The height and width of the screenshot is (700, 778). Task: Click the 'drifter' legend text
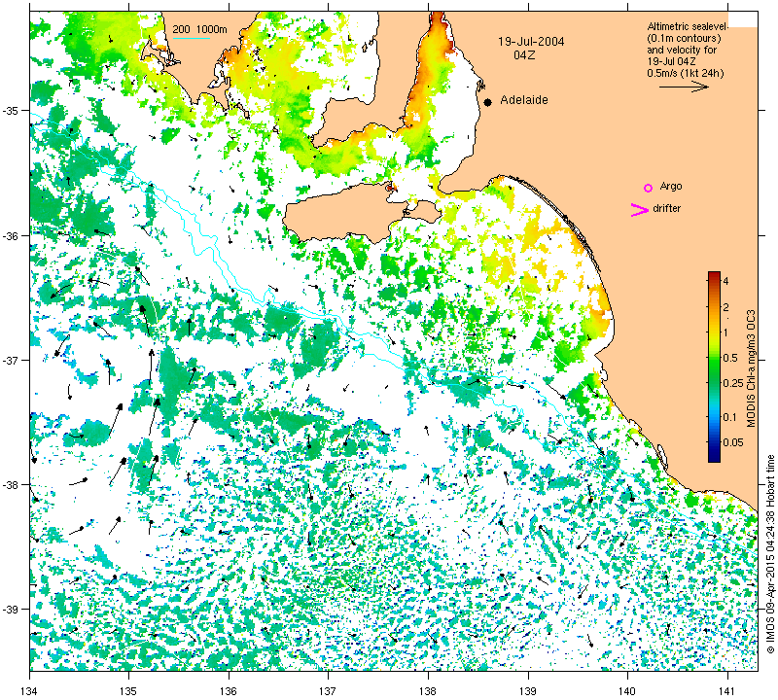[667, 208]
